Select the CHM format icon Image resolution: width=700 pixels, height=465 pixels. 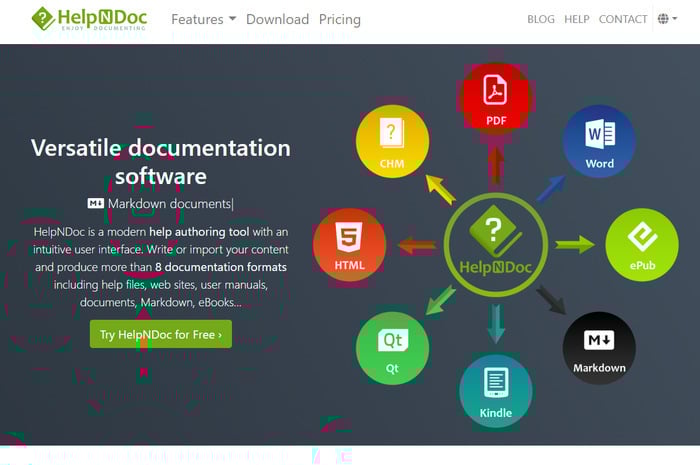point(392,141)
